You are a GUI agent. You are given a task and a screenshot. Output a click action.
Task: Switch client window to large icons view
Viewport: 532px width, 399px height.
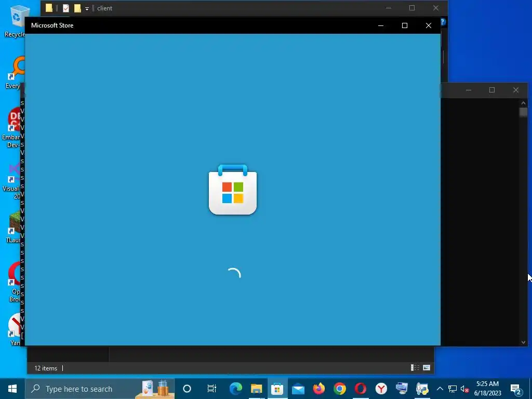(427, 368)
